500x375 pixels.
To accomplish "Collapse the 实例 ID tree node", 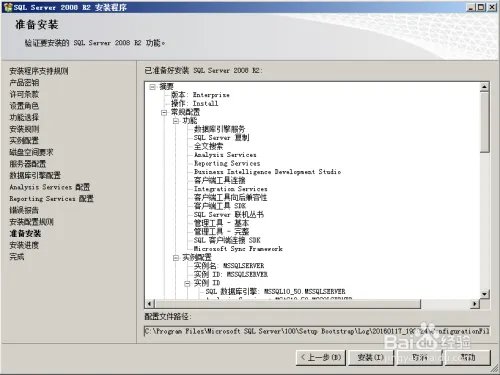I will pos(187,283).
